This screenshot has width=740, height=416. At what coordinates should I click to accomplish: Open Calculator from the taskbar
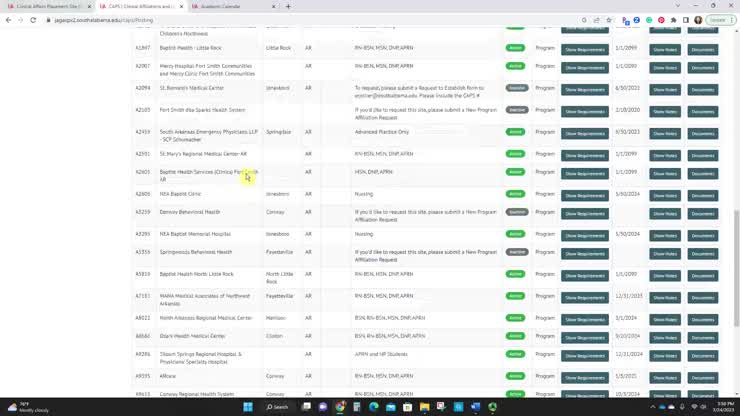pyautogui.click(x=357, y=407)
